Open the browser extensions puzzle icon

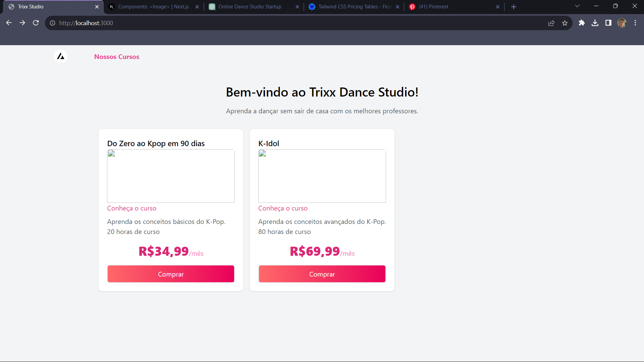(582, 23)
